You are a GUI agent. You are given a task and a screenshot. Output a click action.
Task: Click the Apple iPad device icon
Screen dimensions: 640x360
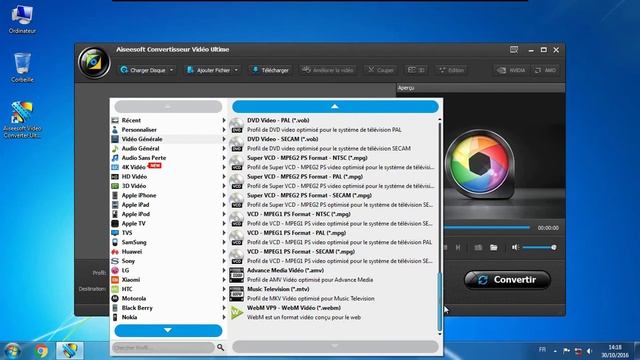115,205
